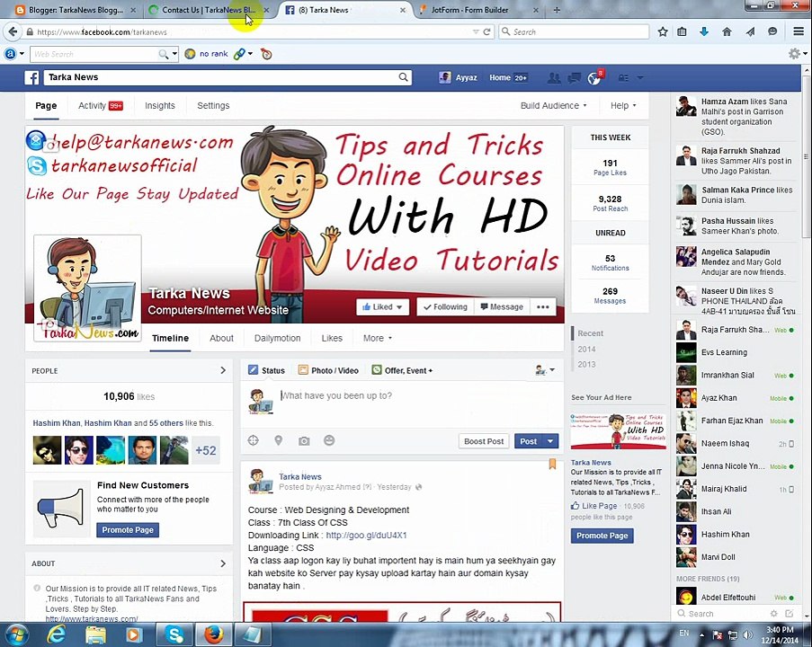Click the megaphone Find New Customers icon

click(x=61, y=508)
